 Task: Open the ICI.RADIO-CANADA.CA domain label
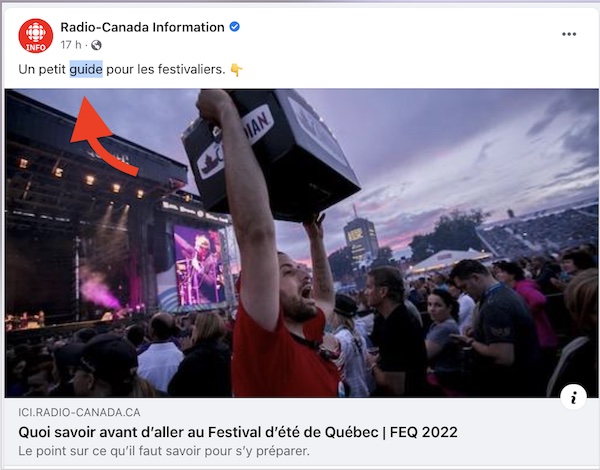pos(79,412)
